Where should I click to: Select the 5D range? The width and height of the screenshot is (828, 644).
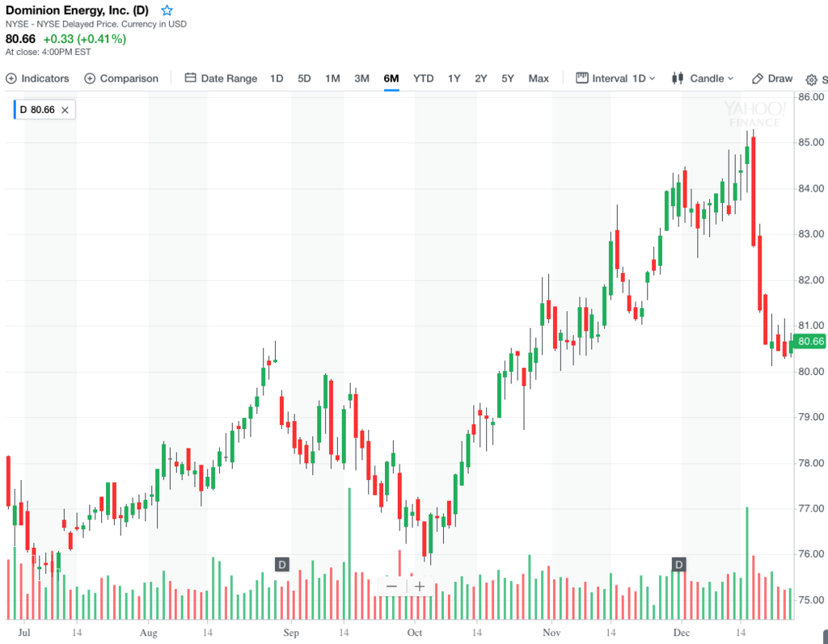tap(304, 78)
